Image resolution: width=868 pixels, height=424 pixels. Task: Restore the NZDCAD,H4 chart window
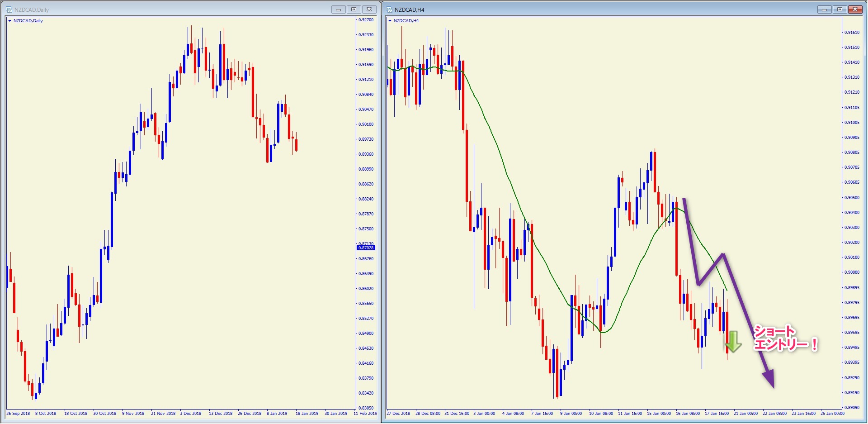pos(840,10)
